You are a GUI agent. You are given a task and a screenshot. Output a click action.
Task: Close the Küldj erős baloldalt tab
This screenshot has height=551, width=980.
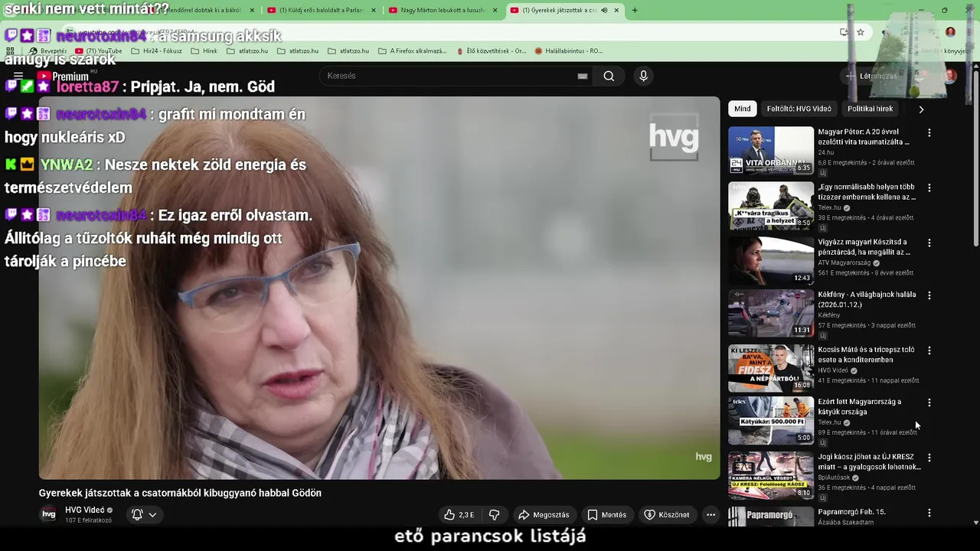[x=374, y=10]
